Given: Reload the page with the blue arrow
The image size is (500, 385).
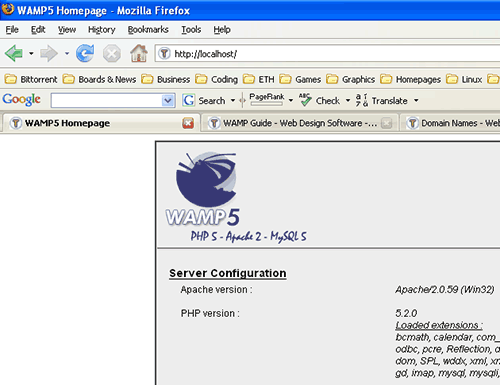Looking at the screenshot, I should click(x=85, y=53).
